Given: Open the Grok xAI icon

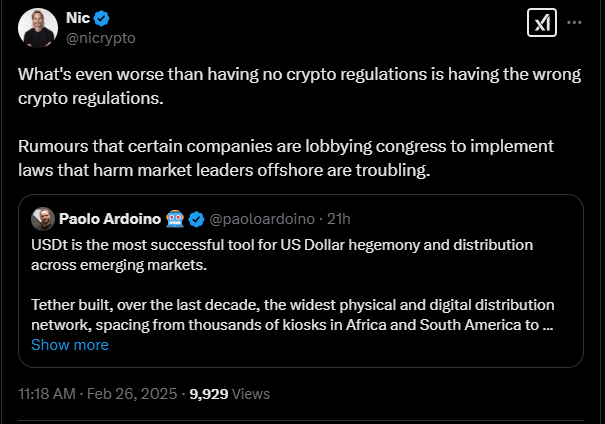Looking at the screenshot, I should click(541, 24).
